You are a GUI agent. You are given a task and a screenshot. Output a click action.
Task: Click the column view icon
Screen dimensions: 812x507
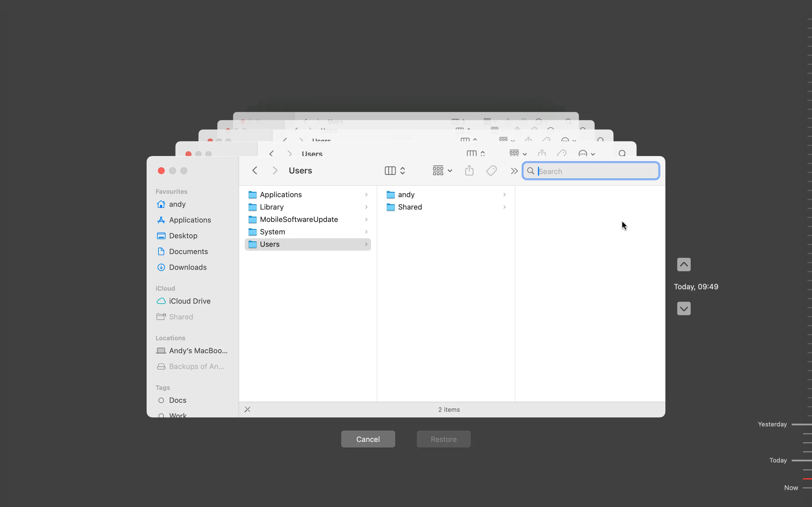(390, 171)
